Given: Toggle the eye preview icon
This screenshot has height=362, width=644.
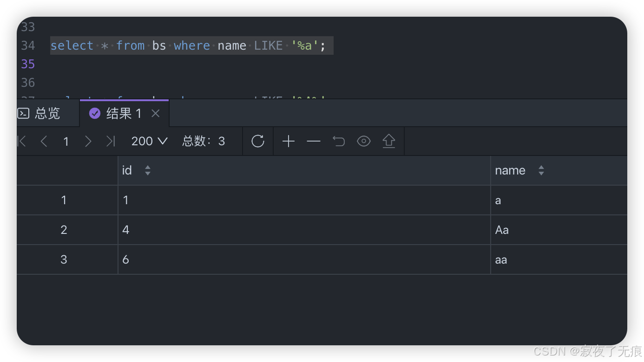Looking at the screenshot, I should pos(364,141).
